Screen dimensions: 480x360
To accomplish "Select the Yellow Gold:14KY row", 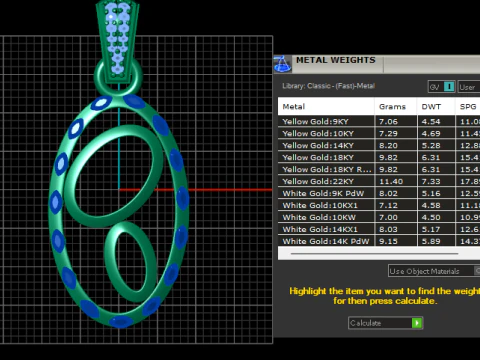I will (x=379, y=145).
